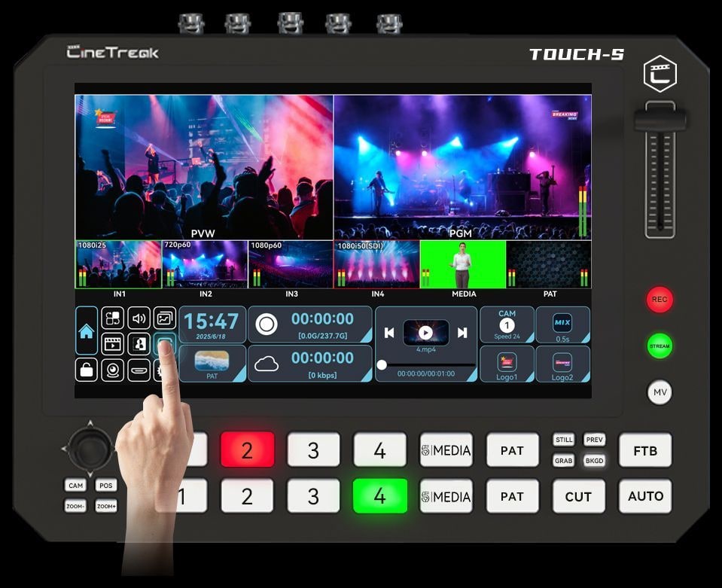722x588 pixels.
Task: Tap the cloud streaming icon
Action: click(x=267, y=364)
